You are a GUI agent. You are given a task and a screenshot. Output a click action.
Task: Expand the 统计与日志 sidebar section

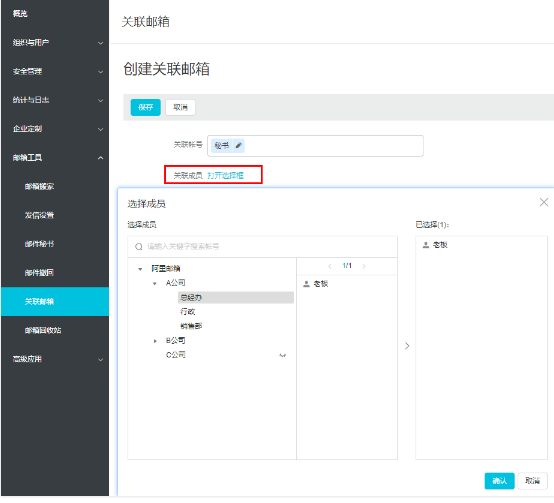tap(100, 100)
